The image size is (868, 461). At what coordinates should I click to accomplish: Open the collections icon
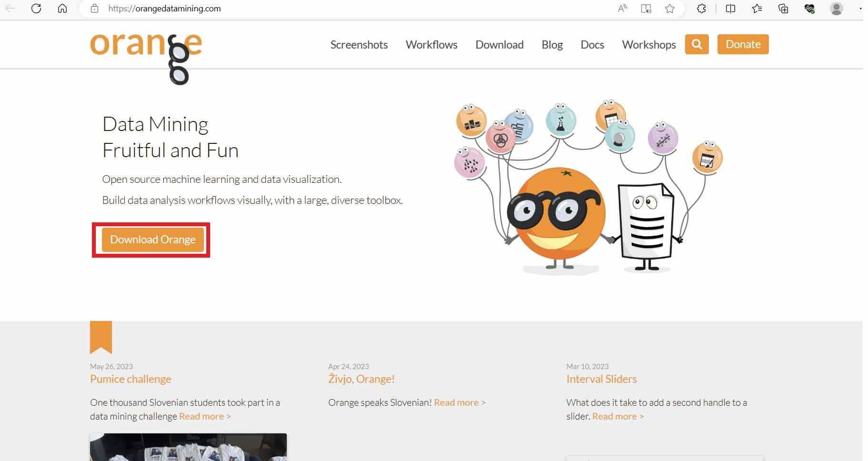pyautogui.click(x=783, y=9)
